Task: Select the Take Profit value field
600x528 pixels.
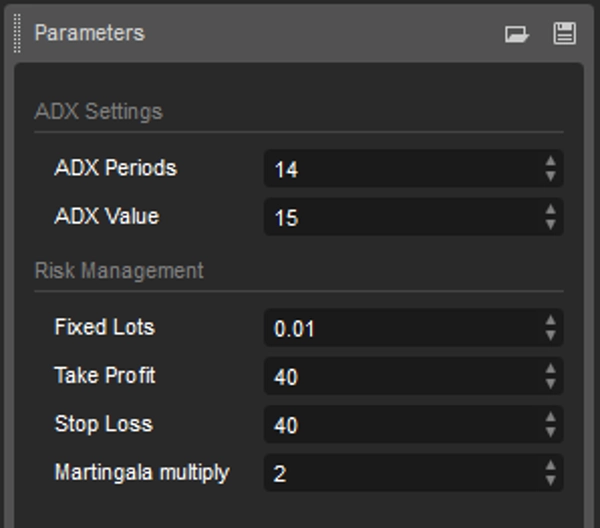Action: 400,377
